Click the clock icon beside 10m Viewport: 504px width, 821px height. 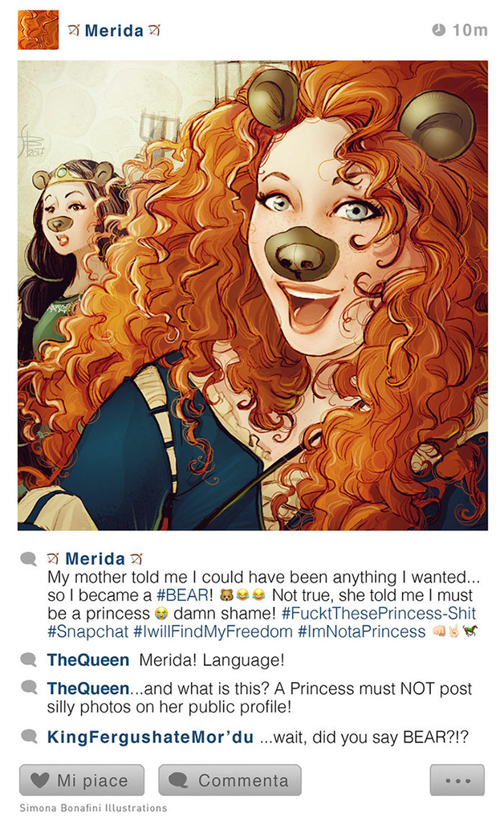click(x=438, y=31)
